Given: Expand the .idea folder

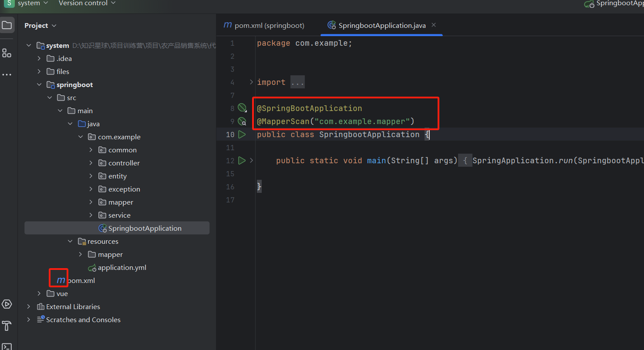Looking at the screenshot, I should coord(39,58).
